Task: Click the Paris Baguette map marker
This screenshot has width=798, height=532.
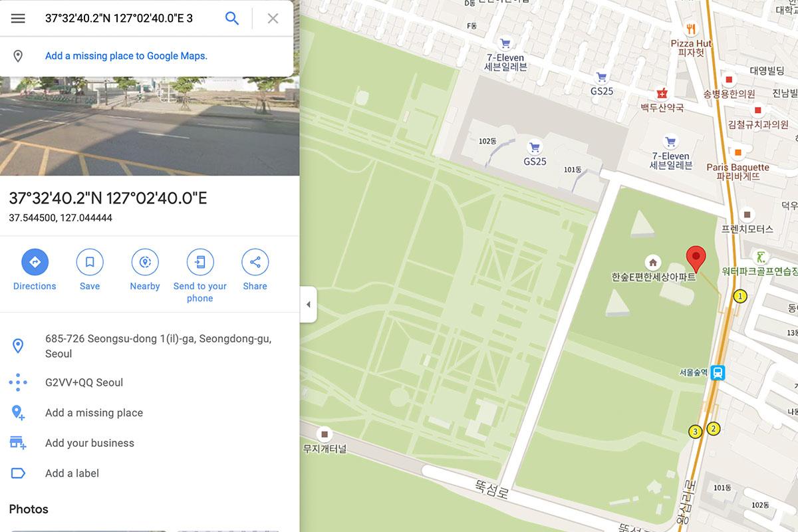Action: [737, 151]
